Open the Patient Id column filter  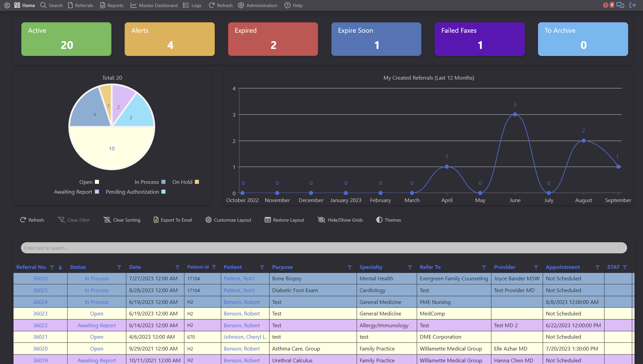point(214,267)
